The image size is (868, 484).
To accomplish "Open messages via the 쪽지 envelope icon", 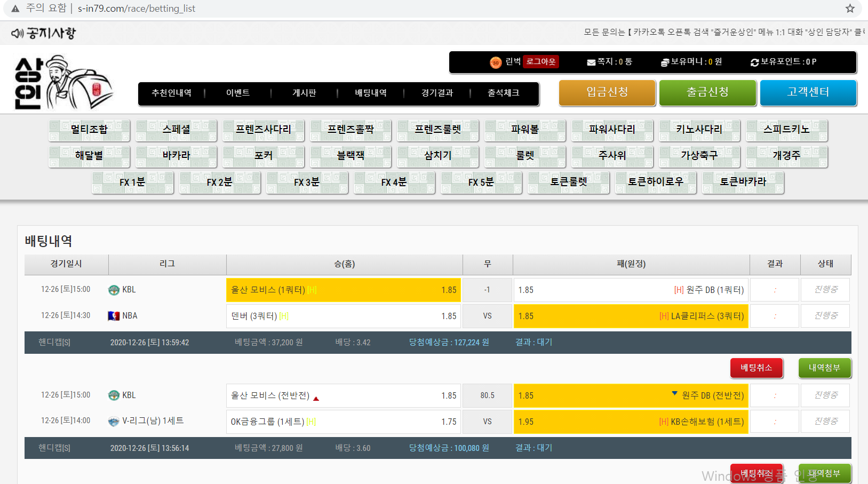I will (x=591, y=62).
